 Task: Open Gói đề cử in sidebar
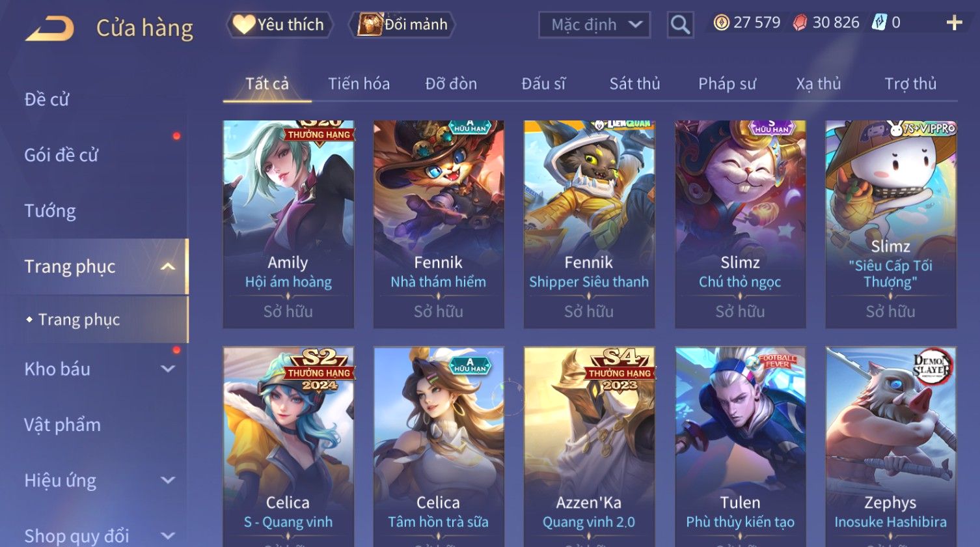coord(61,155)
